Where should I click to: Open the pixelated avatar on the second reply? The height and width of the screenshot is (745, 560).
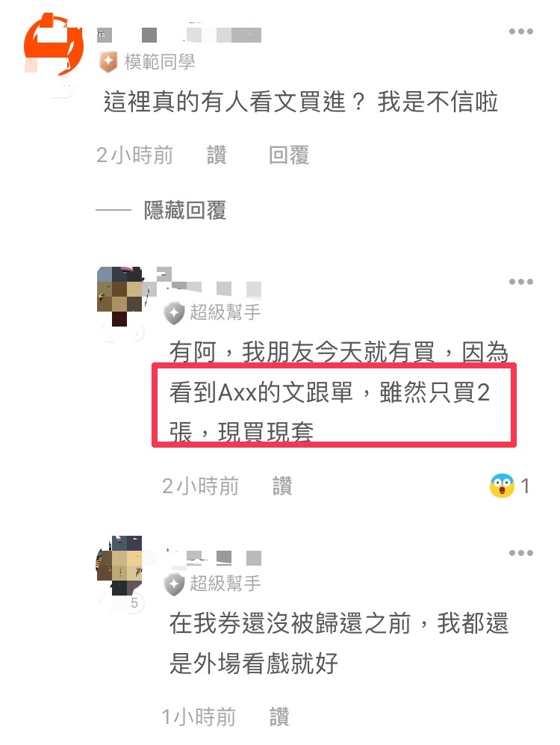pyautogui.click(x=119, y=566)
